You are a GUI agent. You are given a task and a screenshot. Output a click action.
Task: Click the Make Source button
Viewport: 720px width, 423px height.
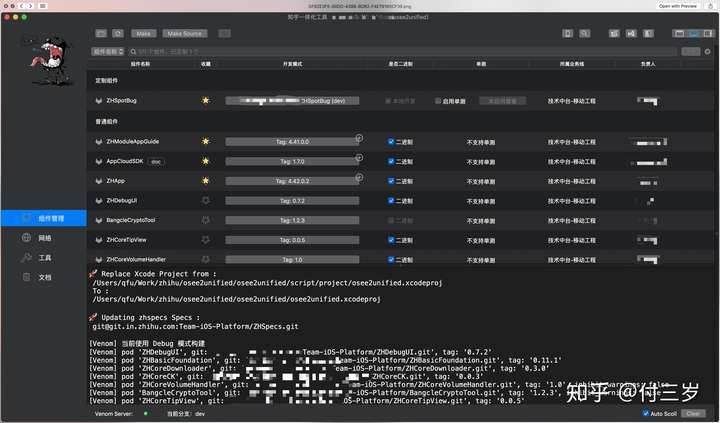coord(185,34)
